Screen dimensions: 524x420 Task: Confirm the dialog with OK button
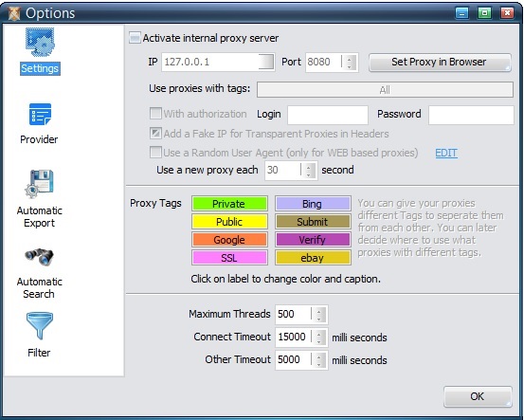point(478,396)
